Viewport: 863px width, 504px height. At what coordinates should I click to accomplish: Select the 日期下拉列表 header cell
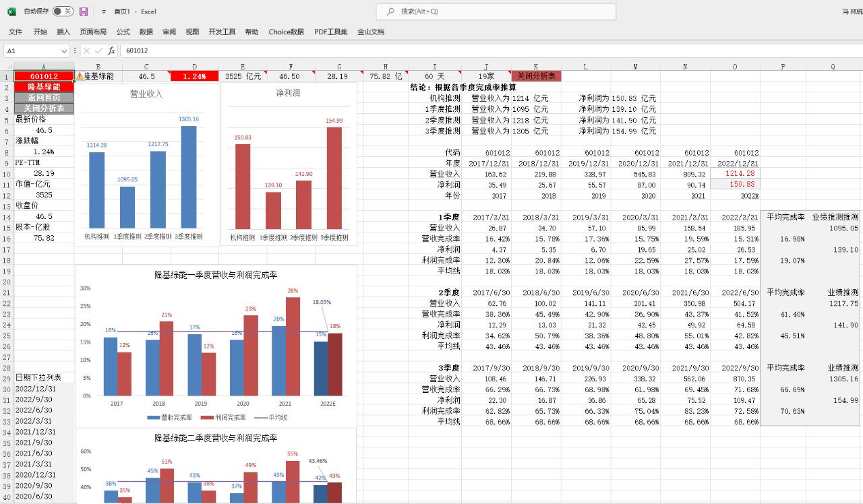(44, 378)
